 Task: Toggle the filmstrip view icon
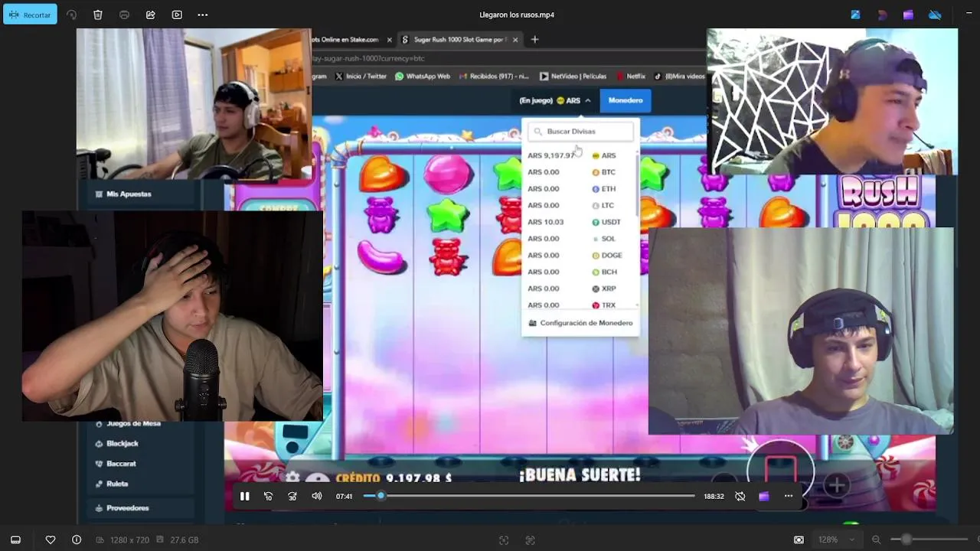pos(15,540)
